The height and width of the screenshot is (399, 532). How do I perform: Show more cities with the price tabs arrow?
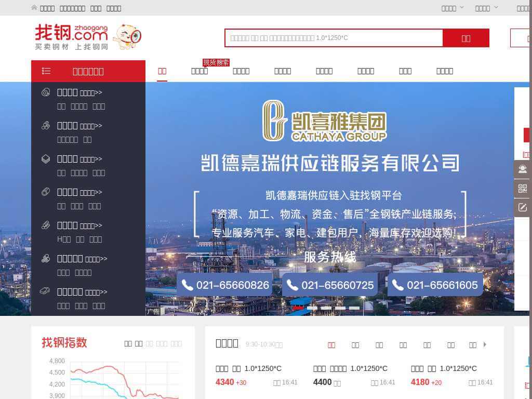[485, 345]
